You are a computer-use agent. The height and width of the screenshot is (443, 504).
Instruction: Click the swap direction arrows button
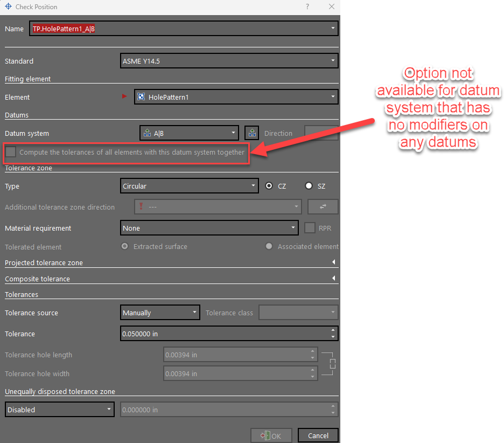(323, 206)
